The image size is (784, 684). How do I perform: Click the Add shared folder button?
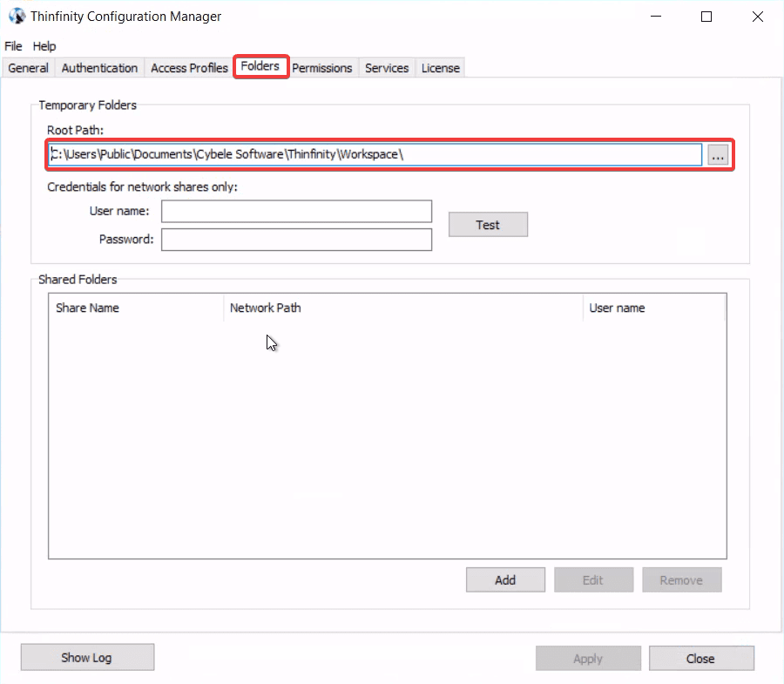[x=505, y=579]
